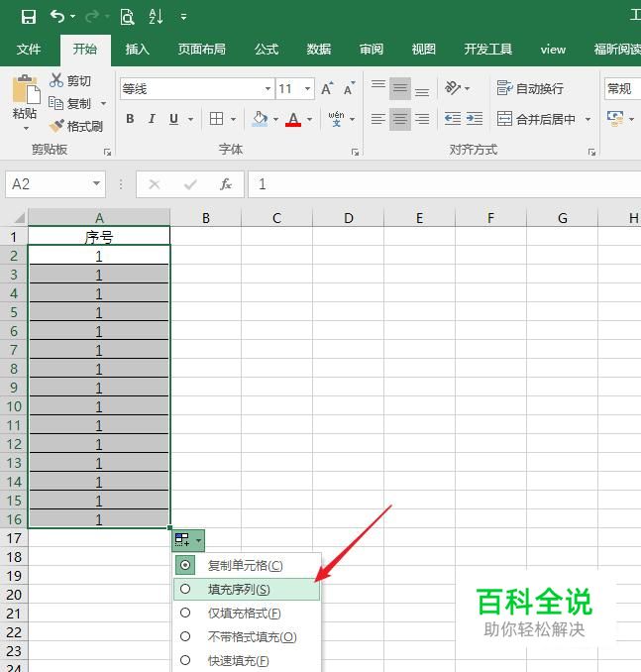Click the Middle Align icon

(x=400, y=88)
